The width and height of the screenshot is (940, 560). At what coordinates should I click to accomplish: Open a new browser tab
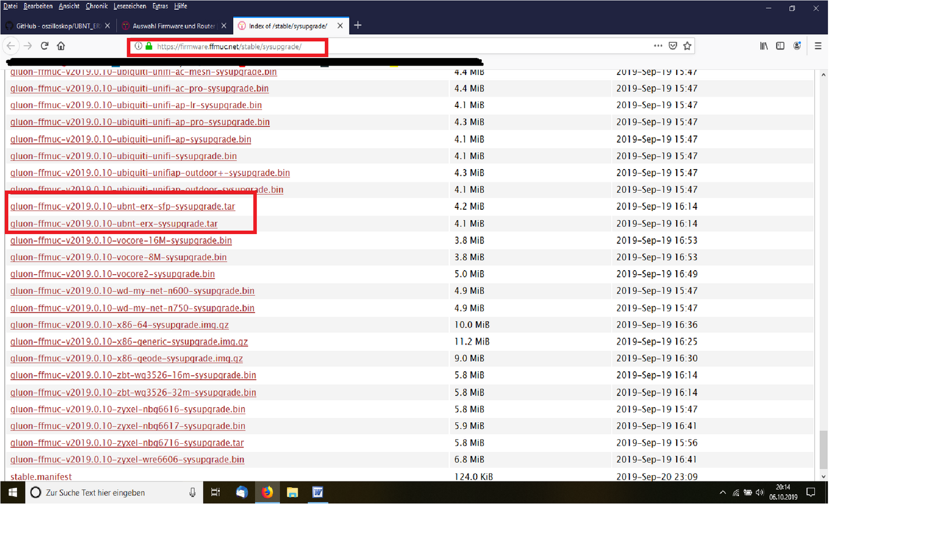[358, 25]
